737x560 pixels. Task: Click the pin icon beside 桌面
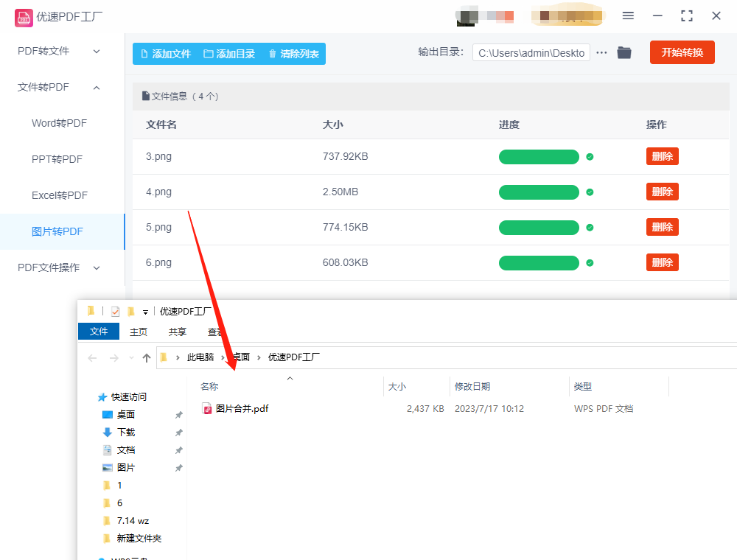coord(178,415)
